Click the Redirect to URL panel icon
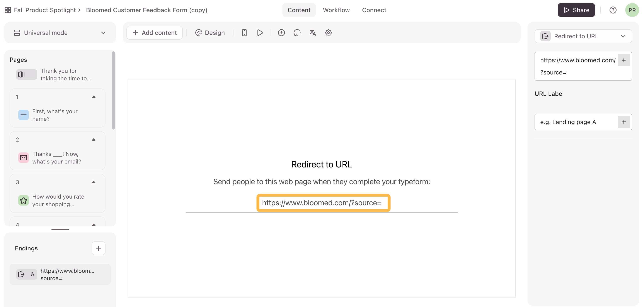The height and width of the screenshot is (307, 644). click(x=545, y=36)
